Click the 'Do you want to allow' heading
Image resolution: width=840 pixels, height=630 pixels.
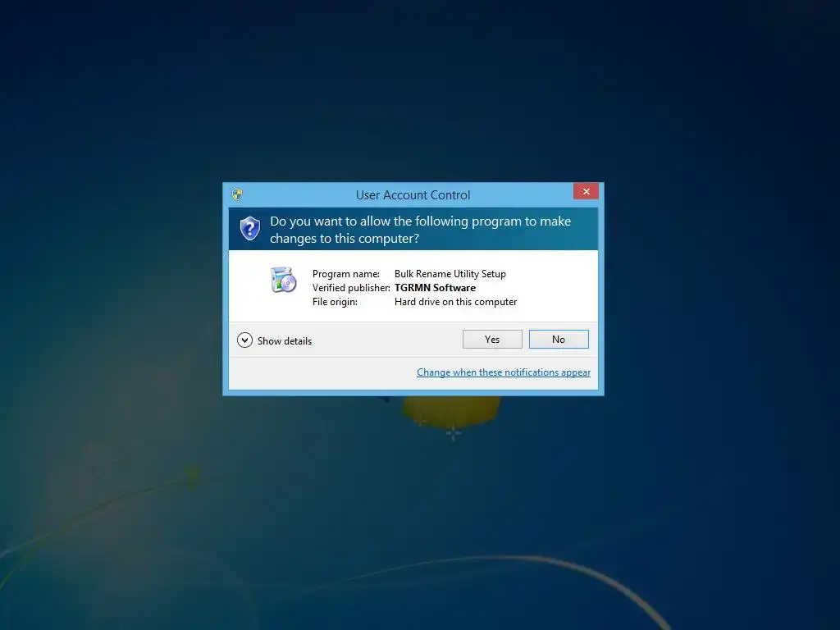421,230
